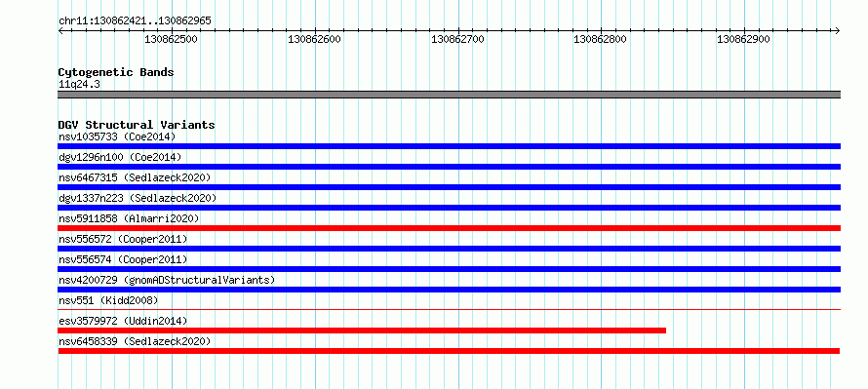Select the blue bar under nsv4200729

pyautogui.click(x=449, y=290)
